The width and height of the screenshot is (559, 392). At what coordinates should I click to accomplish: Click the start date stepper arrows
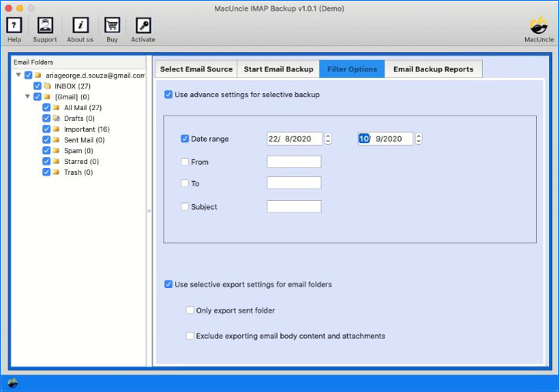click(x=328, y=139)
